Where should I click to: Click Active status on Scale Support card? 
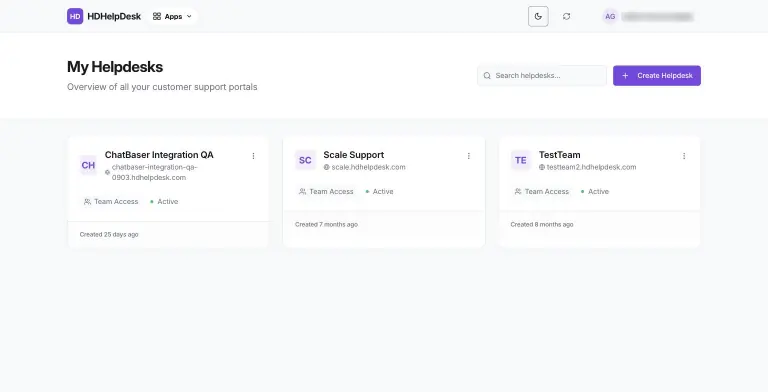380,192
